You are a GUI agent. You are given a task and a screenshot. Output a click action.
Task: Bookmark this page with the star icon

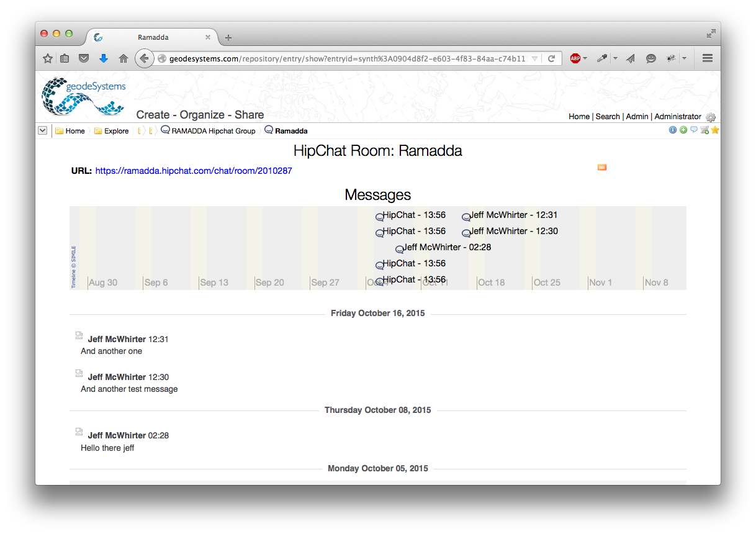48,58
